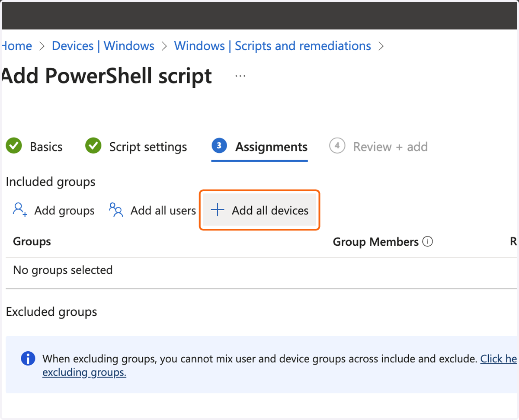Click Add groups

coord(54,210)
